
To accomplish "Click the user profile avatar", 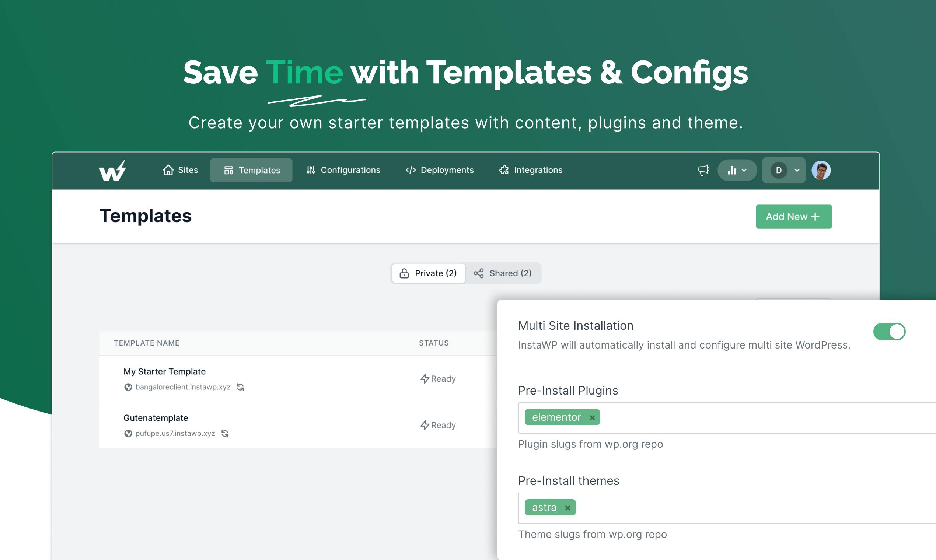I will pyautogui.click(x=821, y=170).
